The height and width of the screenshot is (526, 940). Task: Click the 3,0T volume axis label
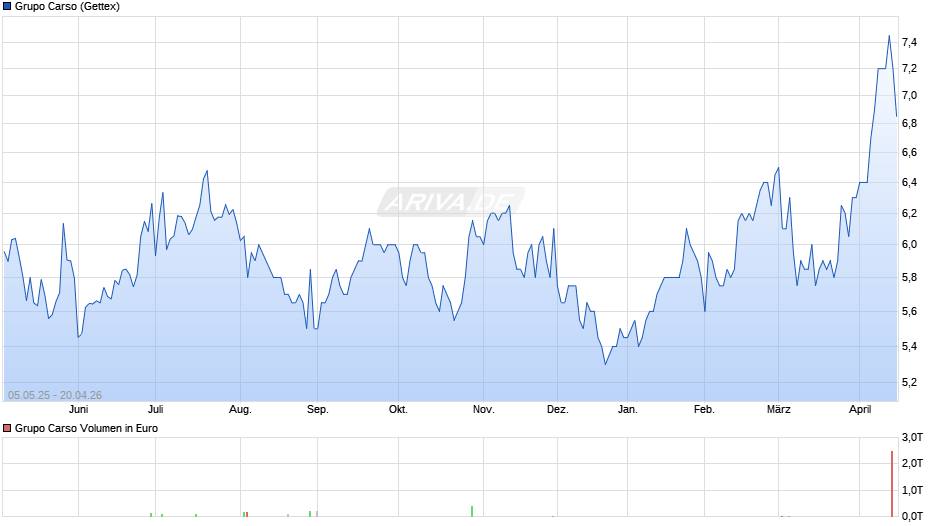coord(912,437)
